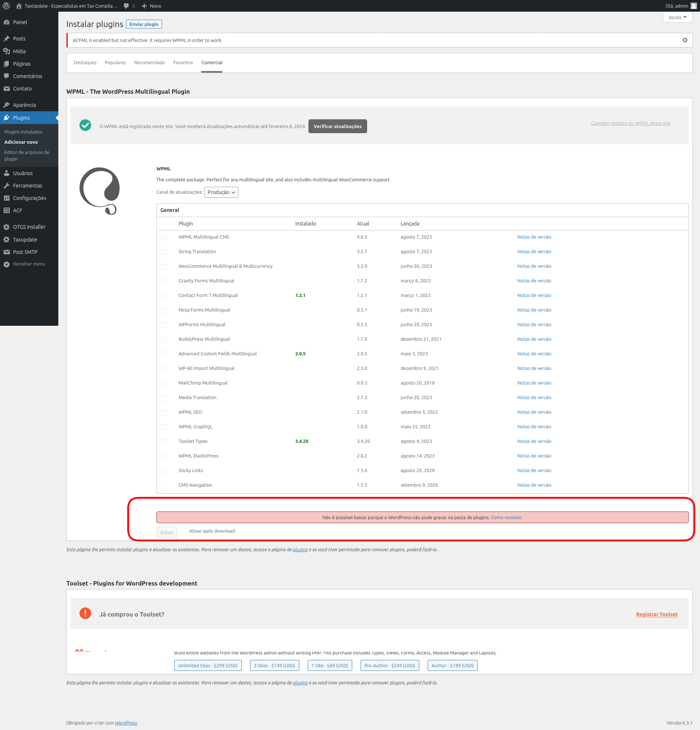Click the Enviar plugin button
Image resolution: width=700 pixels, height=730 pixels.
(144, 24)
